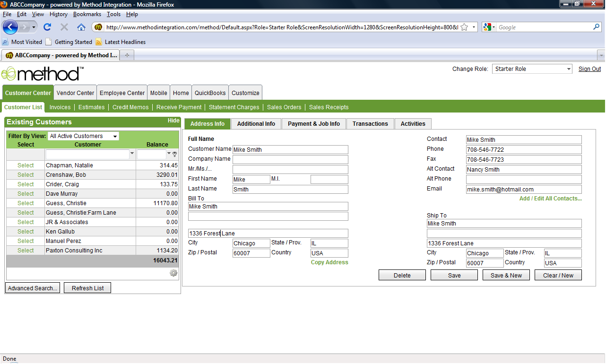Click into the Company Name field
The width and height of the screenshot is (606, 364).
coord(290,160)
